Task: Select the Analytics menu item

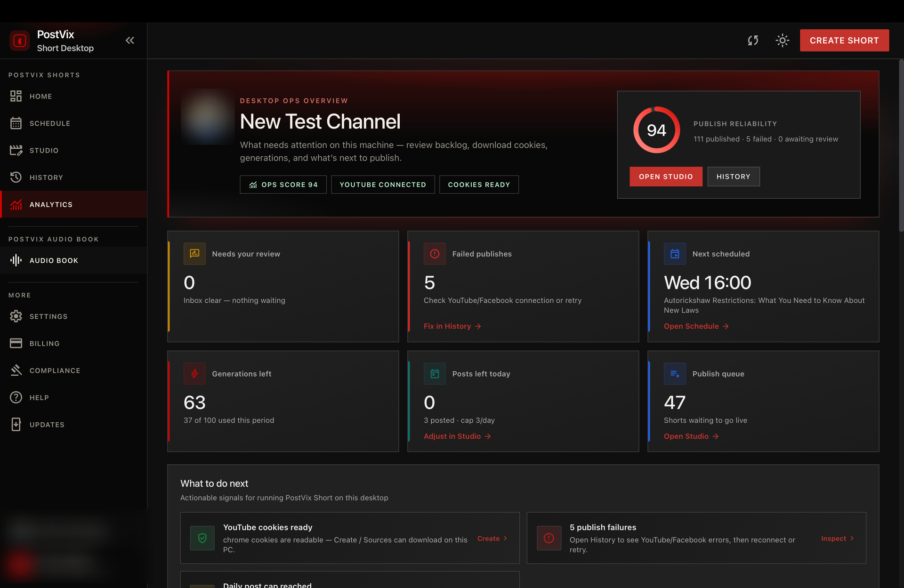Action: 73,204
